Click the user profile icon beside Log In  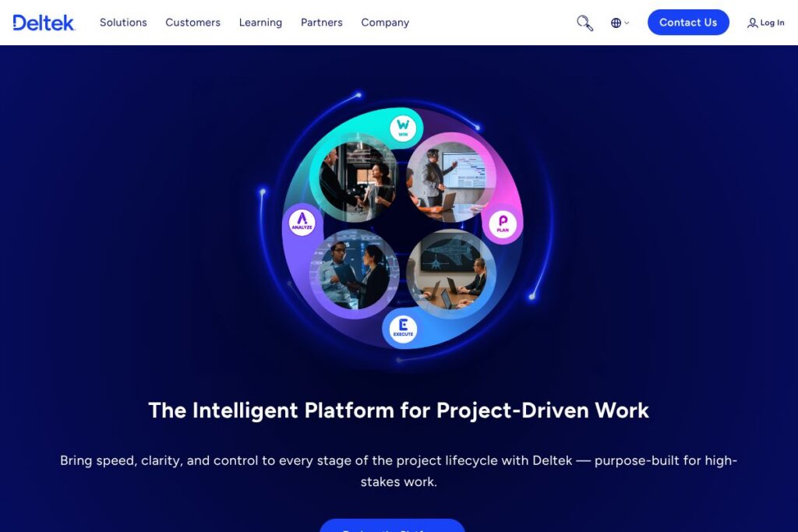pos(752,23)
